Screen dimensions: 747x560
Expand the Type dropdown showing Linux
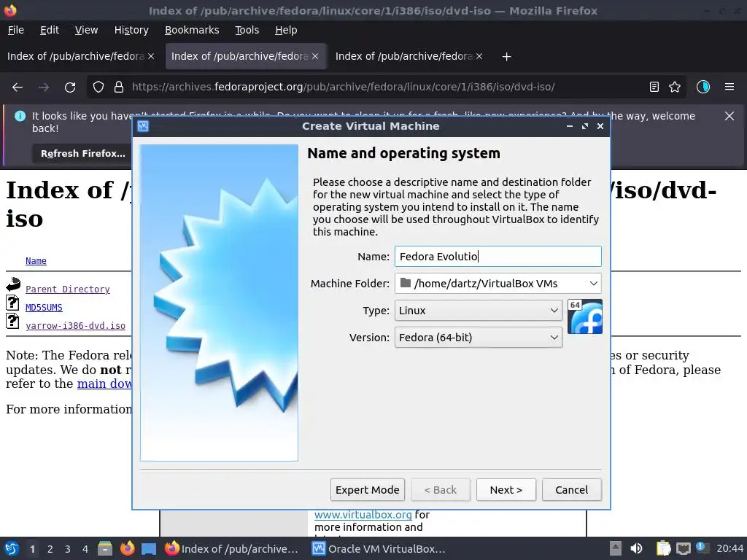click(x=479, y=311)
